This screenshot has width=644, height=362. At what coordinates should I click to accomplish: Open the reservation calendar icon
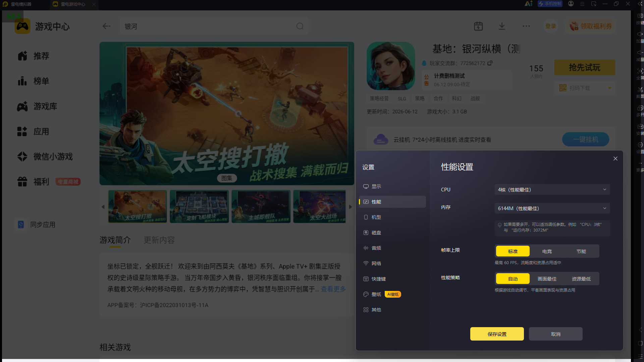point(478,26)
